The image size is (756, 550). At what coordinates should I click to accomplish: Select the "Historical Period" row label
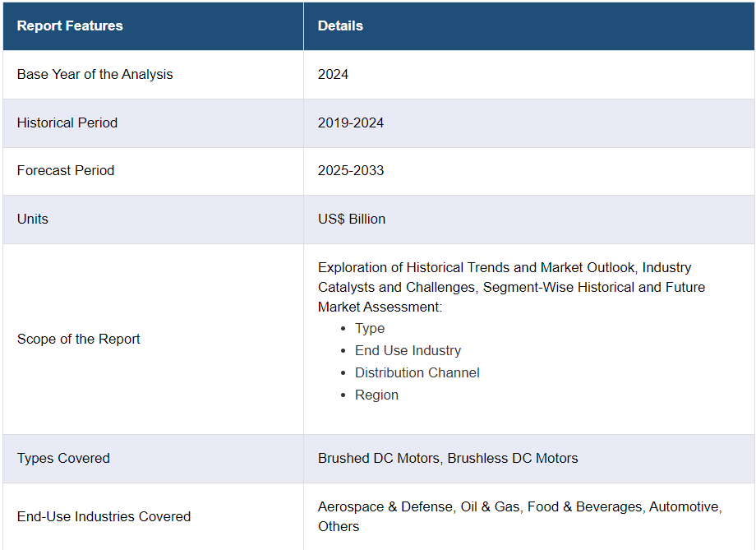click(x=67, y=122)
